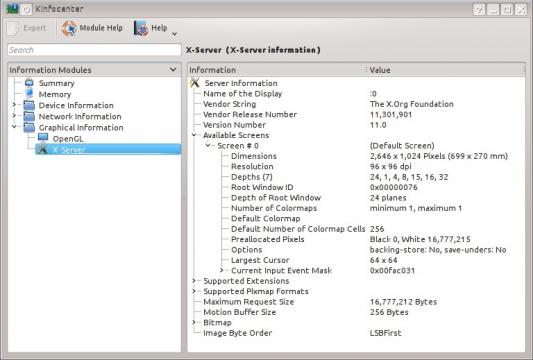The width and height of the screenshot is (533, 360).
Task: Click the Export document icon
Action: pos(13,28)
